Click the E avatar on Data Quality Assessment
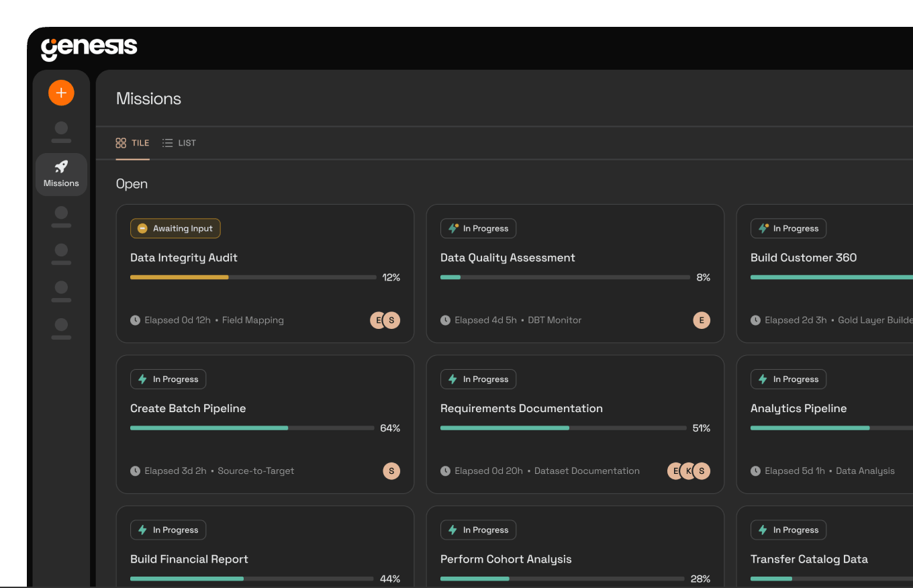This screenshot has width=913, height=588. tap(702, 320)
